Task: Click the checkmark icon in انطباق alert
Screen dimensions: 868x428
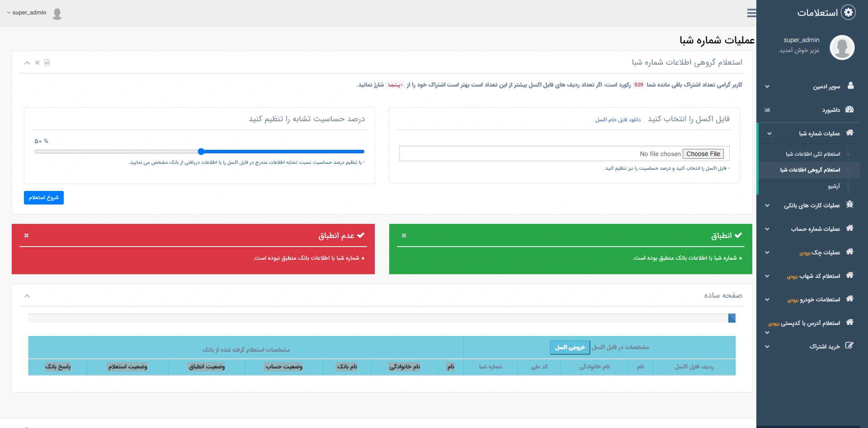Action: pyautogui.click(x=738, y=235)
